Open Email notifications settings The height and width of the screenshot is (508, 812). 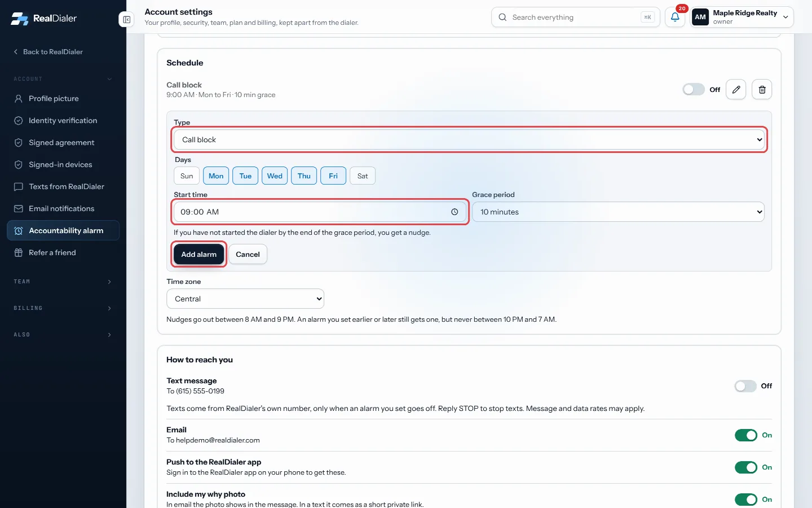point(63,208)
